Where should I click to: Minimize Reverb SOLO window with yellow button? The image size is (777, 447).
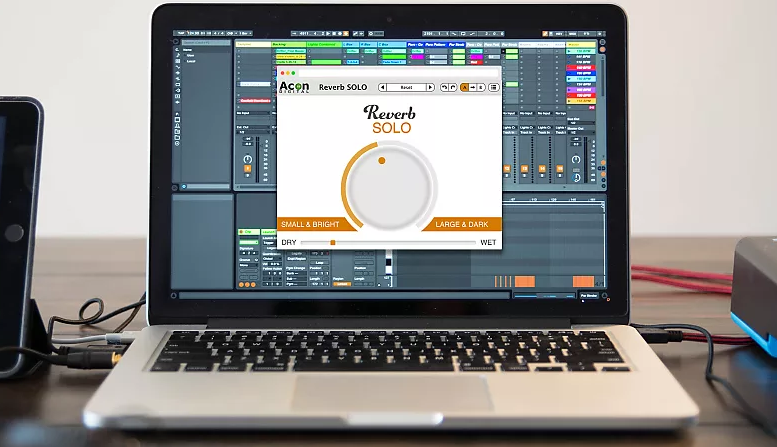[x=288, y=73]
